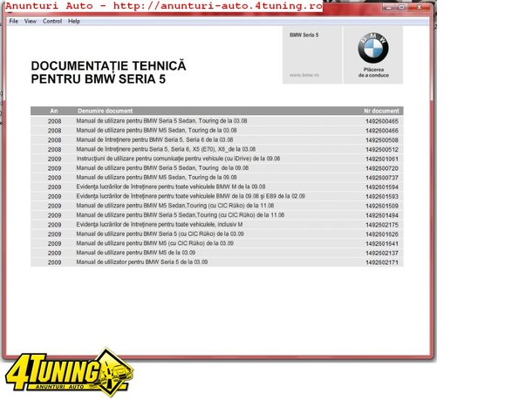Open the www.bmw.ro link

(304, 75)
